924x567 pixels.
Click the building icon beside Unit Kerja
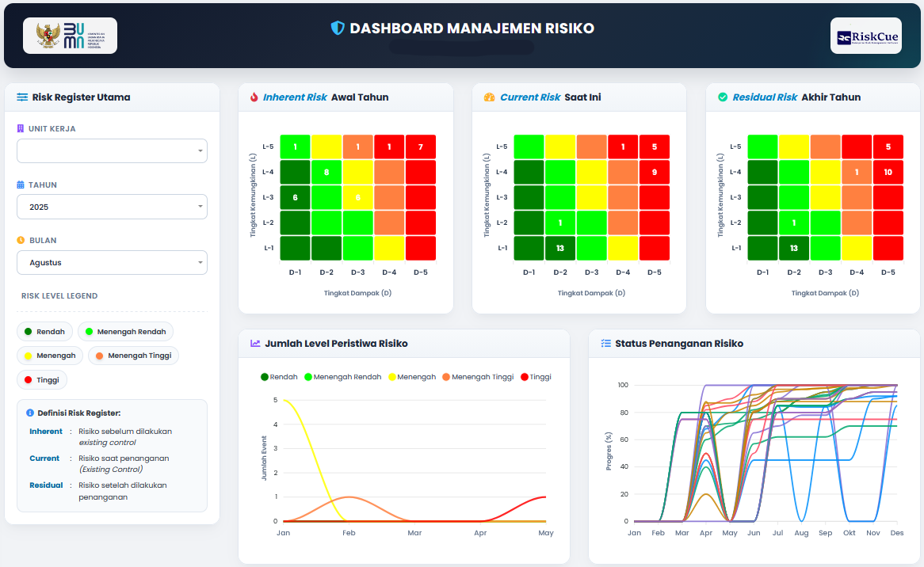point(21,128)
